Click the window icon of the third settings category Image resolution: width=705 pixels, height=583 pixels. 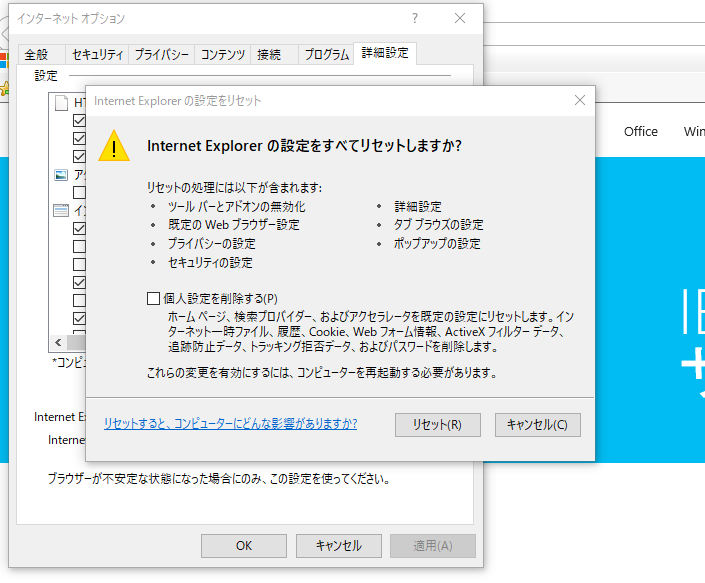coord(61,210)
